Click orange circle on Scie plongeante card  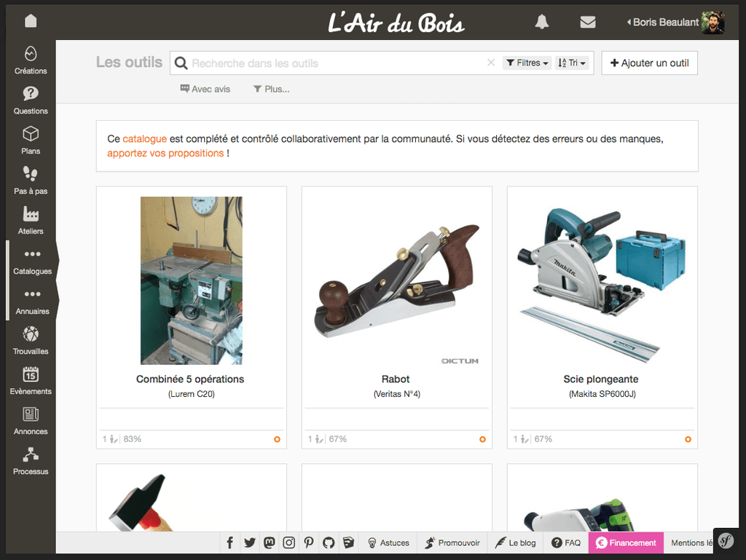point(688,439)
